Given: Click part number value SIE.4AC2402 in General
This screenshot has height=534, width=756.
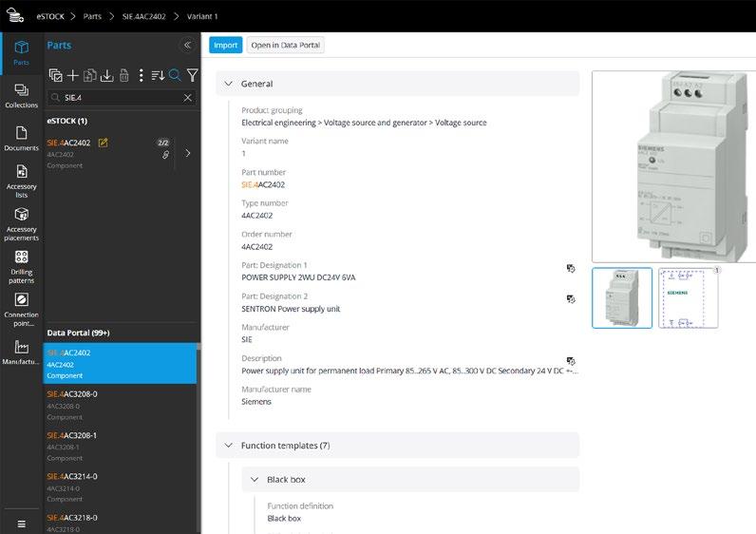Looking at the screenshot, I should click(x=263, y=184).
